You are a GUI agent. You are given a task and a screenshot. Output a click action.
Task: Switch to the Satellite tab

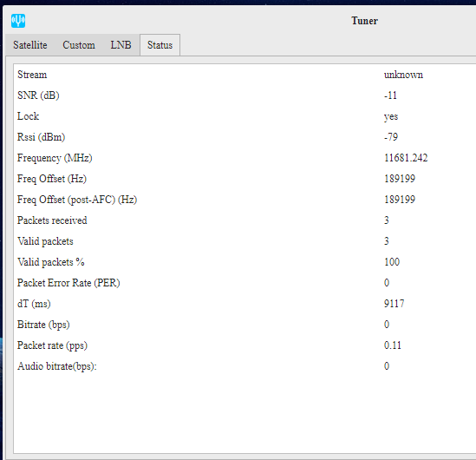pyautogui.click(x=30, y=45)
